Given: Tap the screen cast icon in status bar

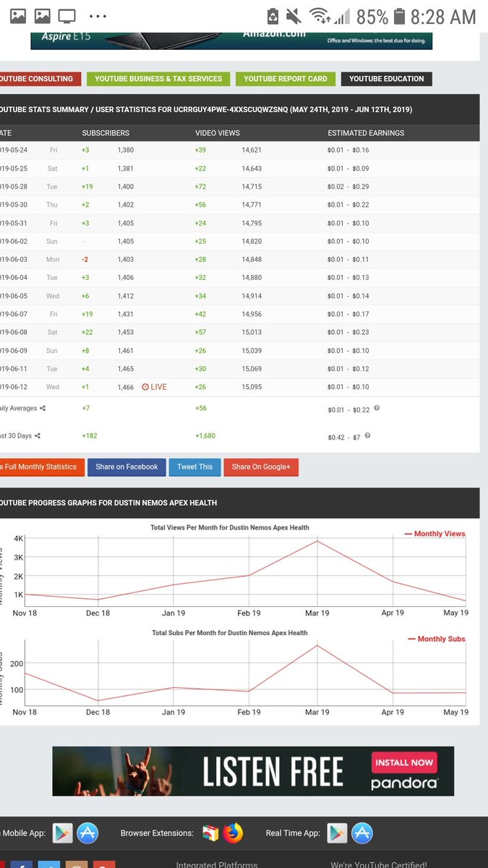Looking at the screenshot, I should [67, 14].
